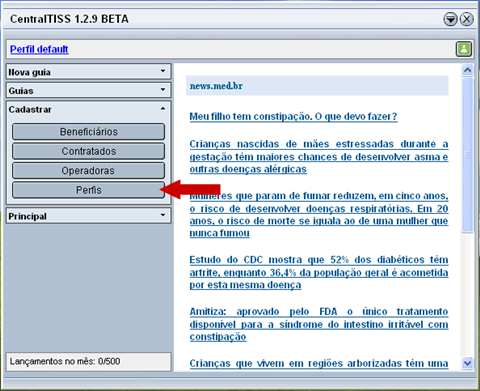Open 'Crianças que vivem em regiões arborizadas' link

[319, 363]
